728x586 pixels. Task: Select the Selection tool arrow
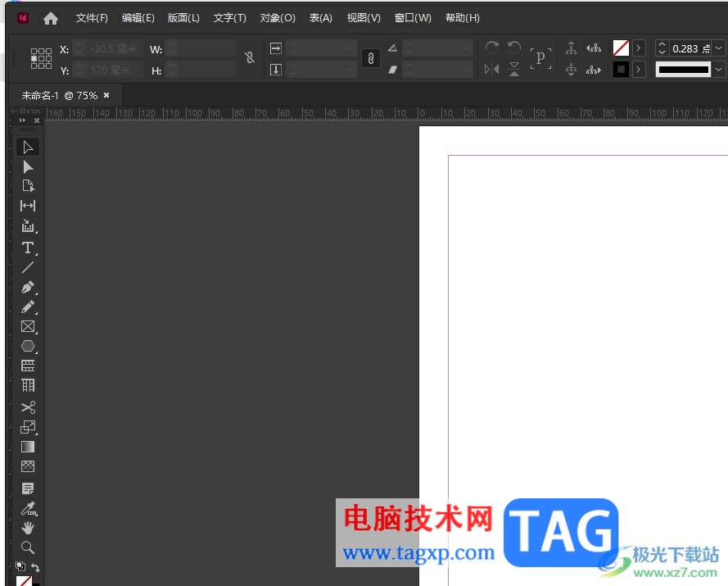click(x=28, y=148)
